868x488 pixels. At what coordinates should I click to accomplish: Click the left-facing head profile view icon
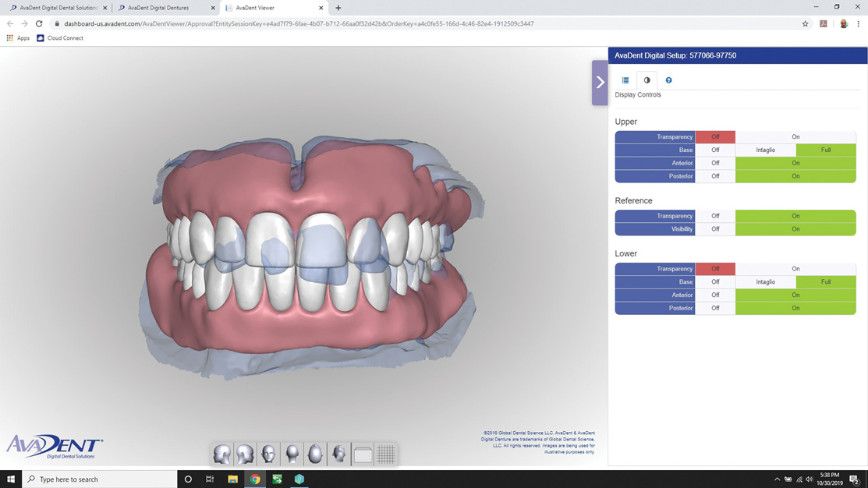[222, 454]
